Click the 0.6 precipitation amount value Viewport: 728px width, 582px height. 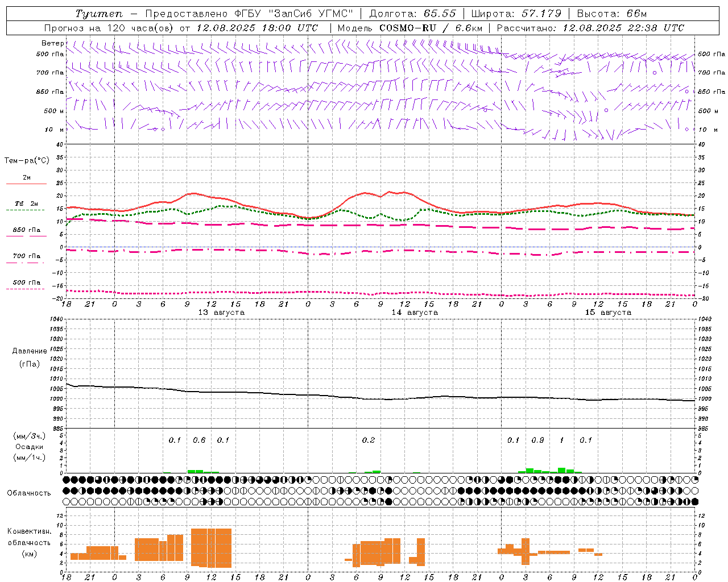(199, 440)
